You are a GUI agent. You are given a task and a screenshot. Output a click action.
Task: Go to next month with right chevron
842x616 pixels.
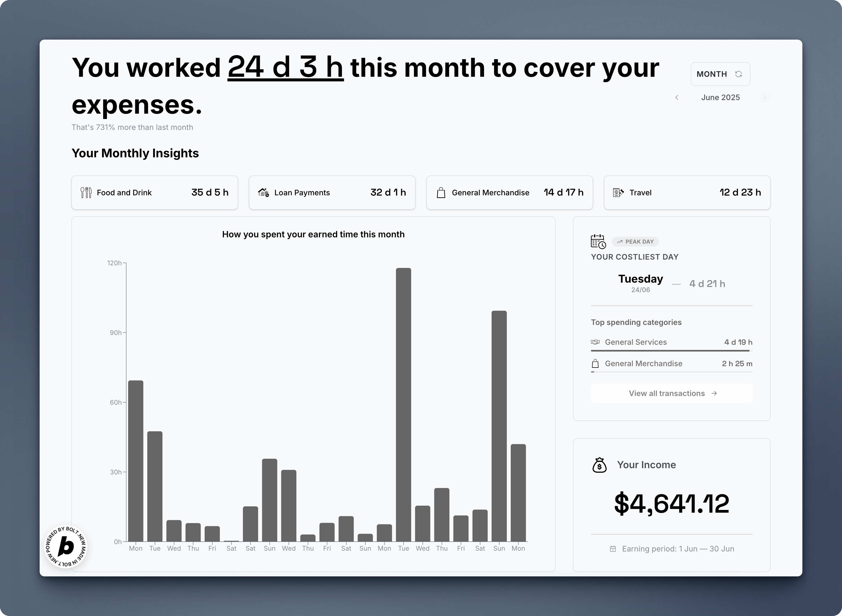click(x=764, y=97)
